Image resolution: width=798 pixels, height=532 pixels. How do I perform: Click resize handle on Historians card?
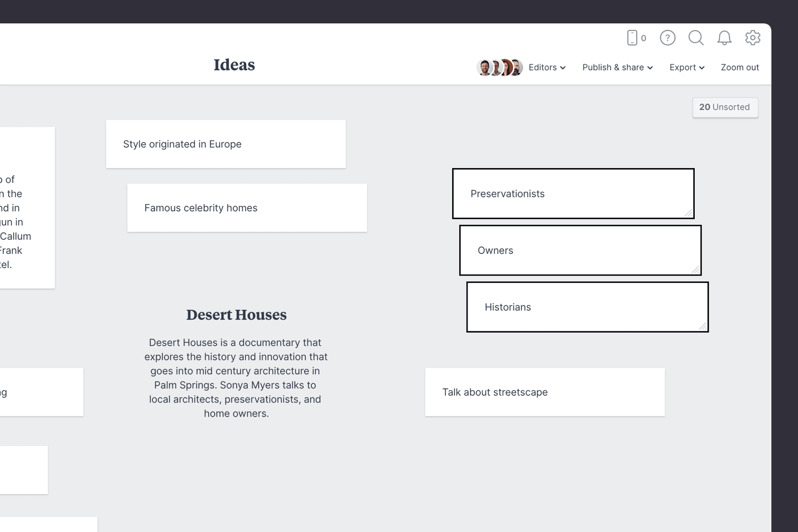pos(703,326)
